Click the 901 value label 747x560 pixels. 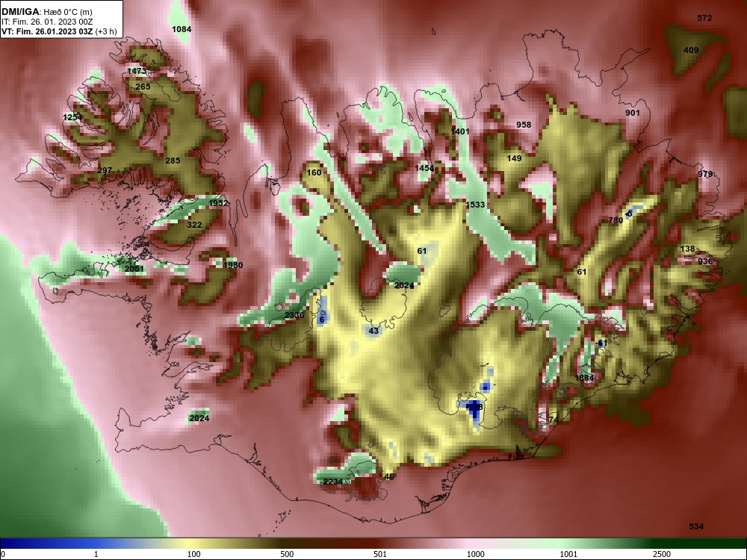(632, 113)
